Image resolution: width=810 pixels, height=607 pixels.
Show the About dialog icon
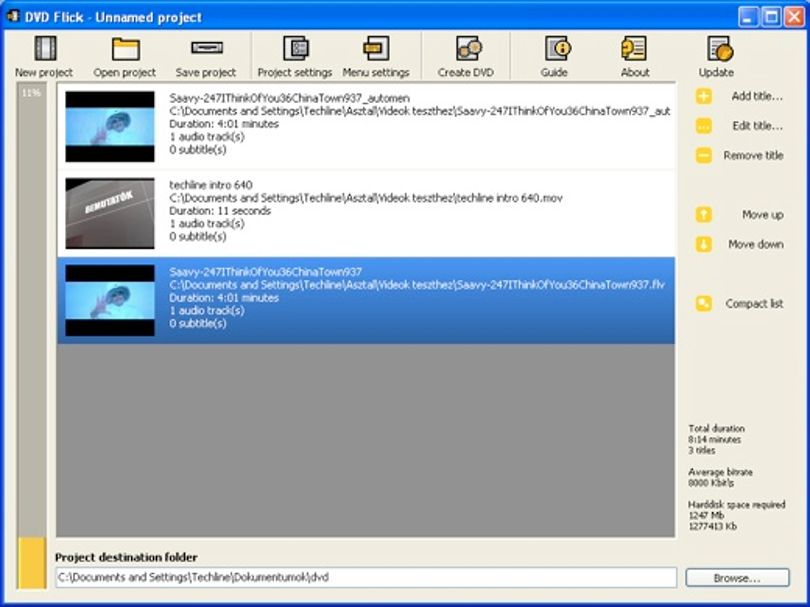tap(634, 49)
